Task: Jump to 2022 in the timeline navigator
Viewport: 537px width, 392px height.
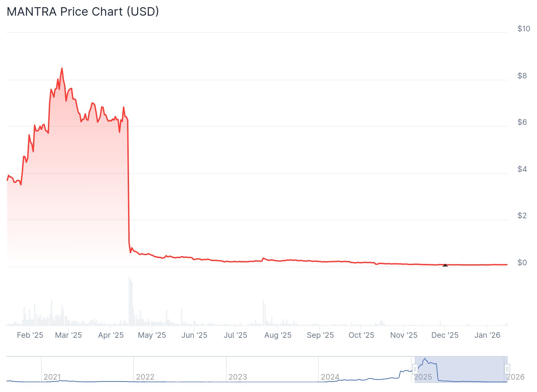Action: 145,377
